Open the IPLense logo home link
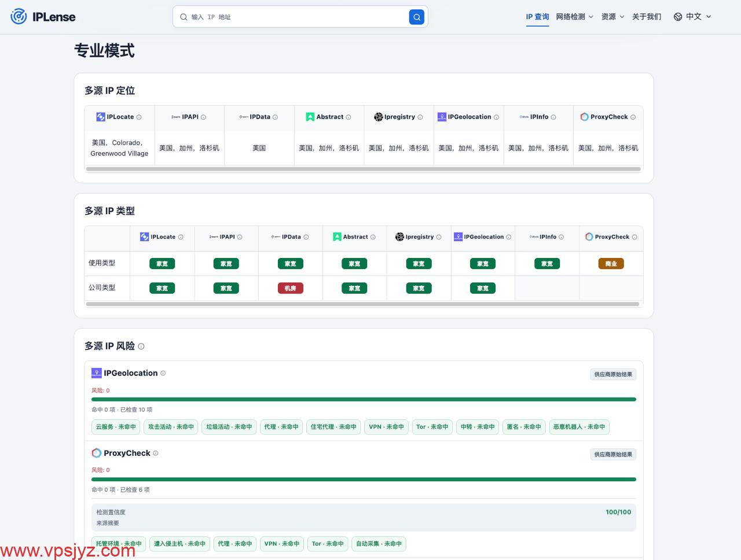The height and width of the screenshot is (560, 741). [43, 17]
